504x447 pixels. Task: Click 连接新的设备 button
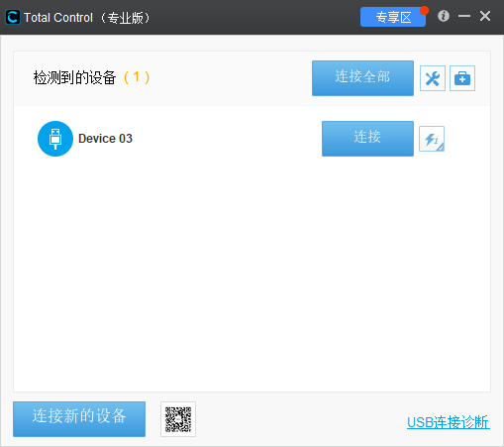(x=79, y=419)
